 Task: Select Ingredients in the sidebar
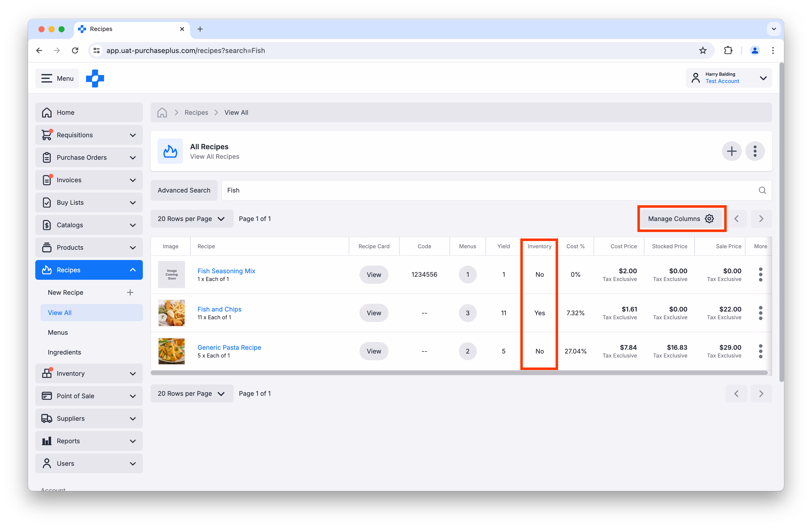[x=64, y=352]
